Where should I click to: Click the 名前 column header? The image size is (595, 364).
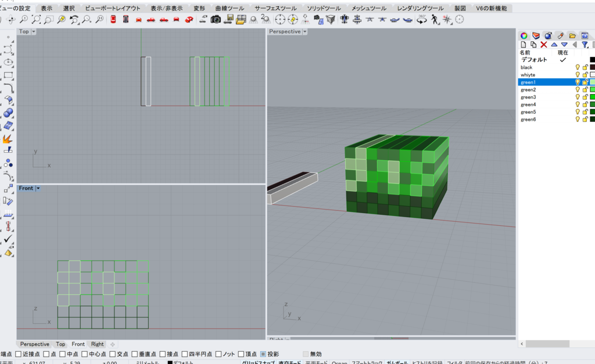click(525, 53)
